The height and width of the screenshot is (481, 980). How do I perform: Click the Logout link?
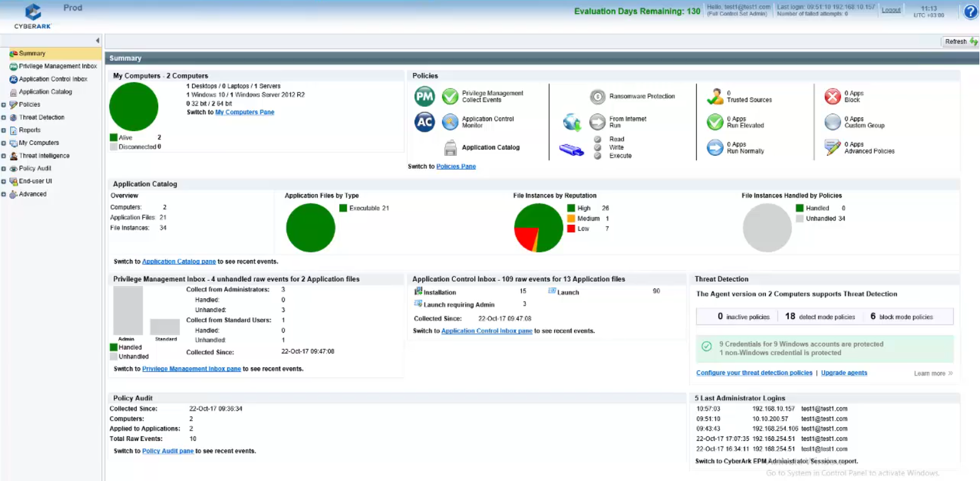pyautogui.click(x=891, y=10)
